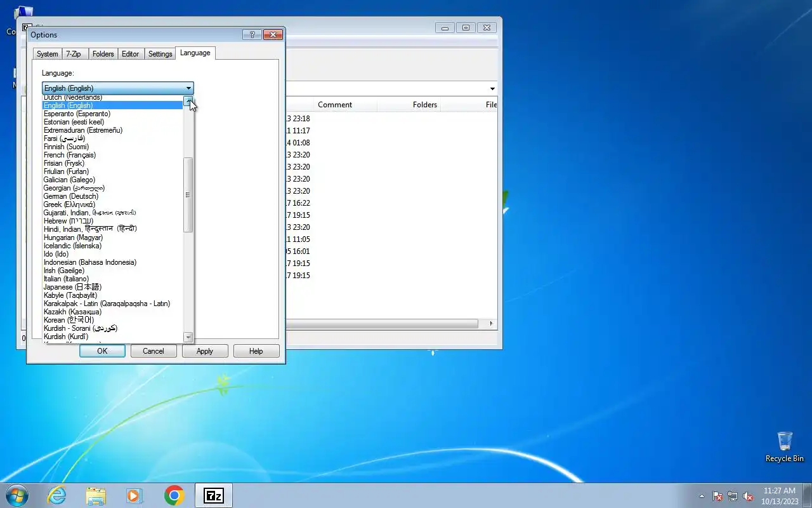Pick Indonesian (Bahasa Indonesia) language
812x508 pixels.
[x=113, y=262]
